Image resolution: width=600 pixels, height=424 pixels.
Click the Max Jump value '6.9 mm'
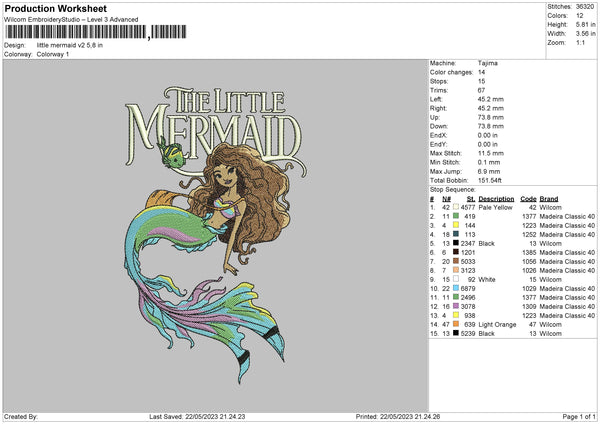point(489,171)
